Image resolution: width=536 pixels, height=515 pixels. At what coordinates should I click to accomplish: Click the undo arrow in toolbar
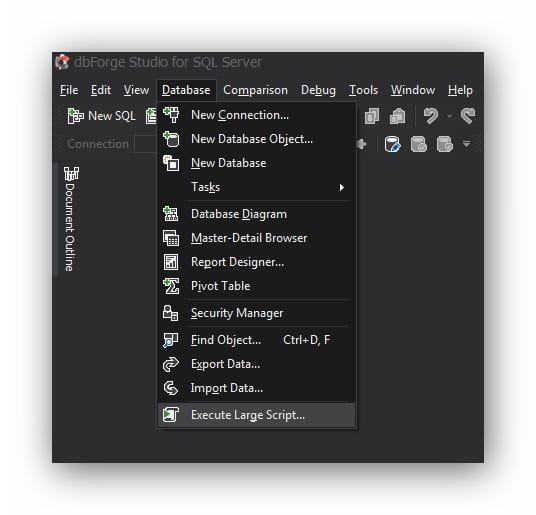pos(431,116)
